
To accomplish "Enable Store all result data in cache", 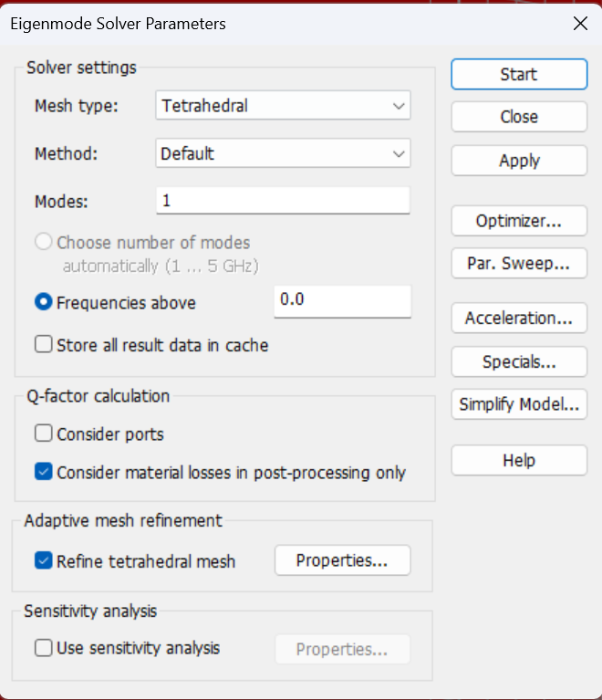I will point(43,345).
